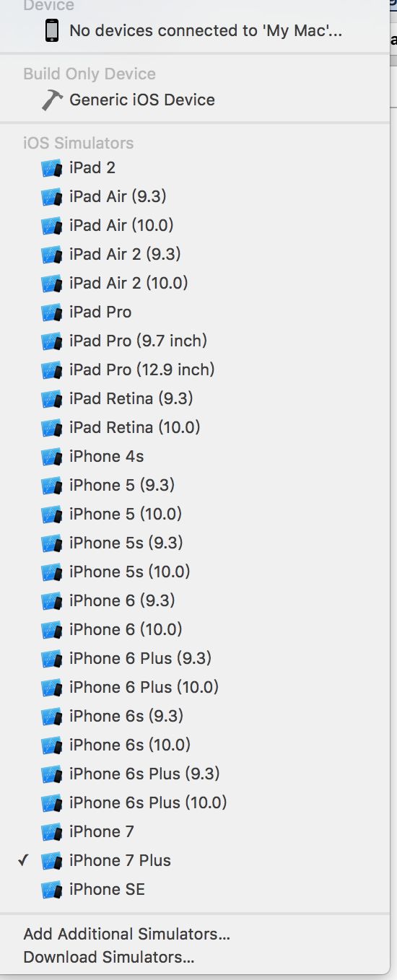Viewport: 397px width, 980px height.
Task: Click the hammer icon for Generic iOS Device
Action: 52,100
